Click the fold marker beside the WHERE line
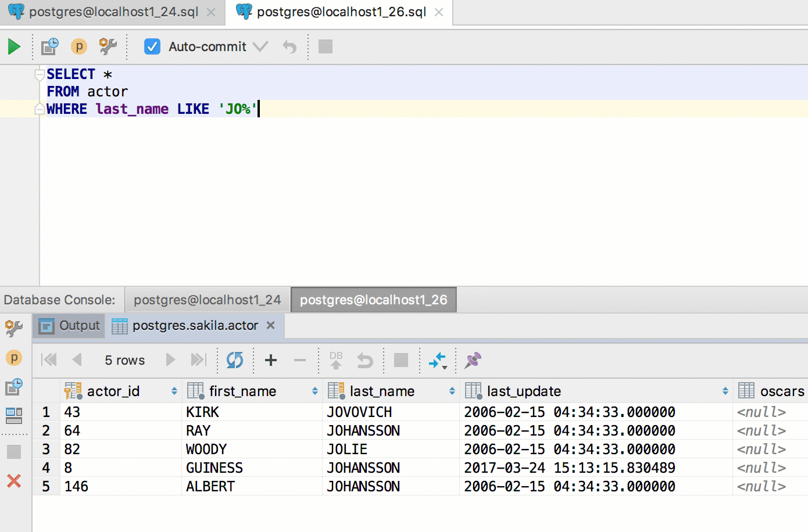808x532 pixels. 40,109
